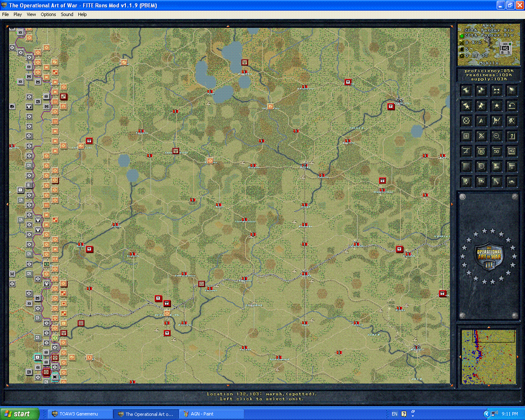Click the letter A button
Screen dimensions: 525x420
pyautogui.click(x=481, y=121)
